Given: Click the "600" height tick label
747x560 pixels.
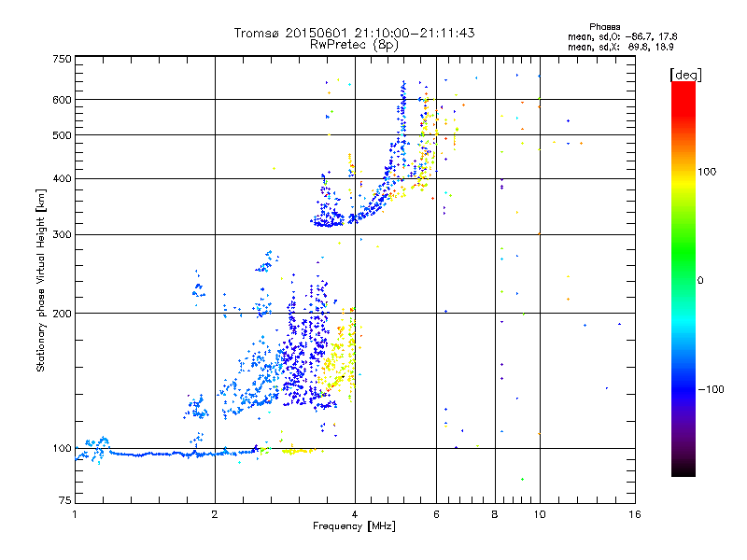Looking at the screenshot, I should click(62, 100).
